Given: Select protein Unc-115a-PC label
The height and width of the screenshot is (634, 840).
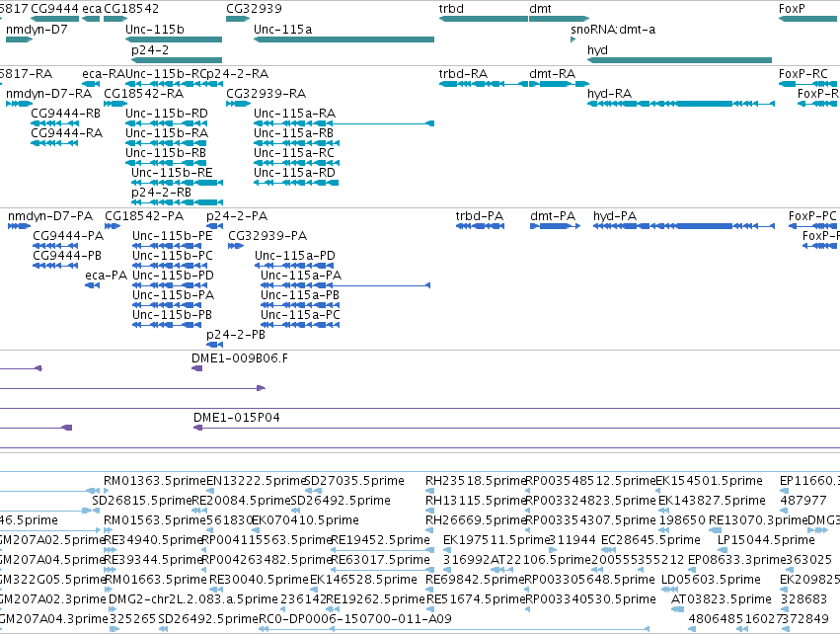Looking at the screenshot, I should pyautogui.click(x=300, y=315).
